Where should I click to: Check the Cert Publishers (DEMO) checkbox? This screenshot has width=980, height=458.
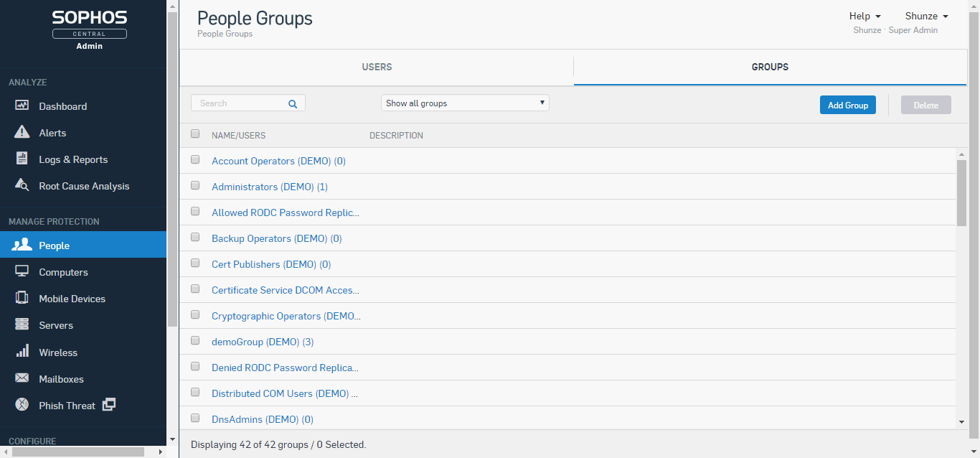point(195,263)
